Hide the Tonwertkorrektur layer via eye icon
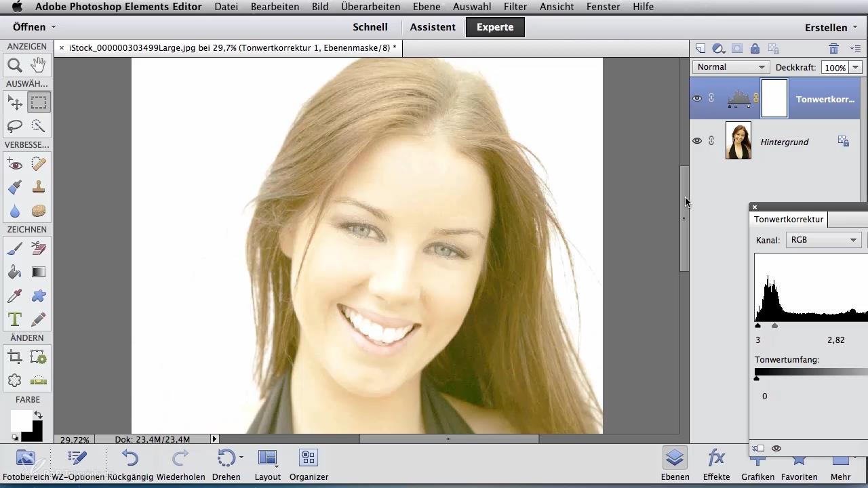 click(x=697, y=98)
